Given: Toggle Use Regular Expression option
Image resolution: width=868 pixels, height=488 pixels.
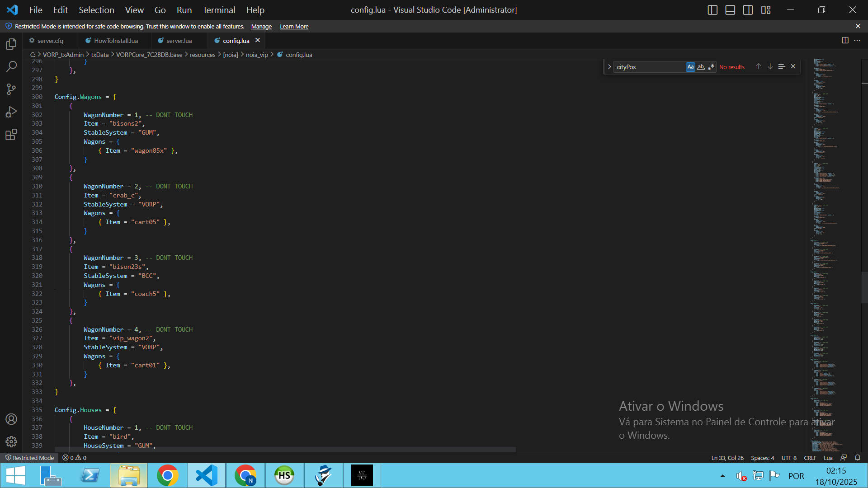Looking at the screenshot, I should 711,67.
